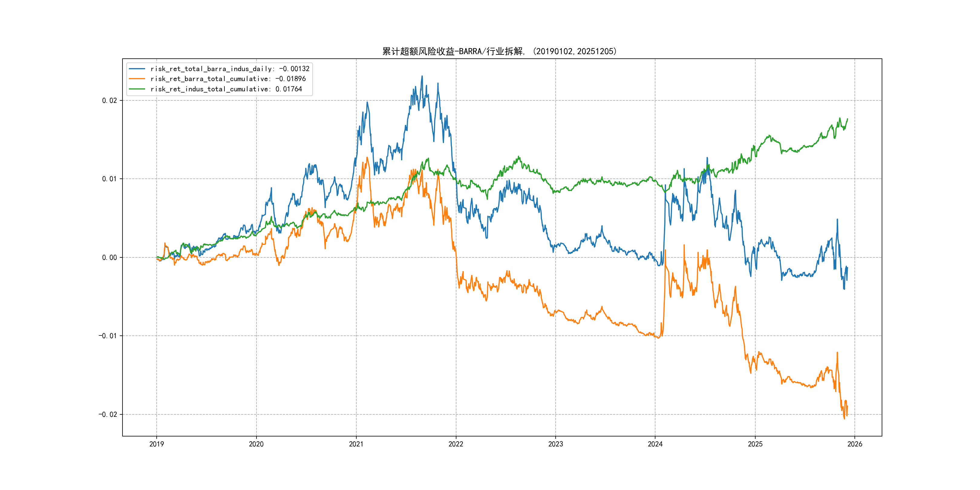980x490 pixels.
Task: Click the 0.02 y-axis tick label
Action: click(109, 100)
